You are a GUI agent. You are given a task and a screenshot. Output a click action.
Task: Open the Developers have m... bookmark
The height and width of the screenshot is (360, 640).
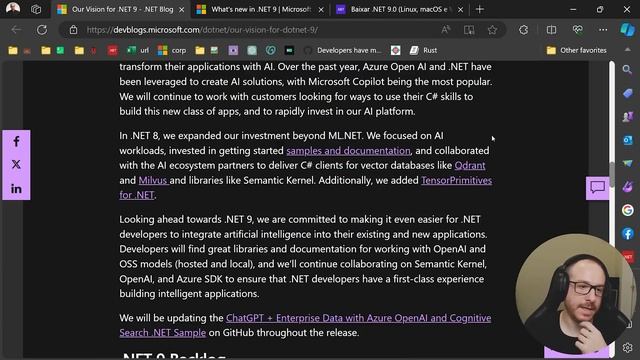(343, 50)
